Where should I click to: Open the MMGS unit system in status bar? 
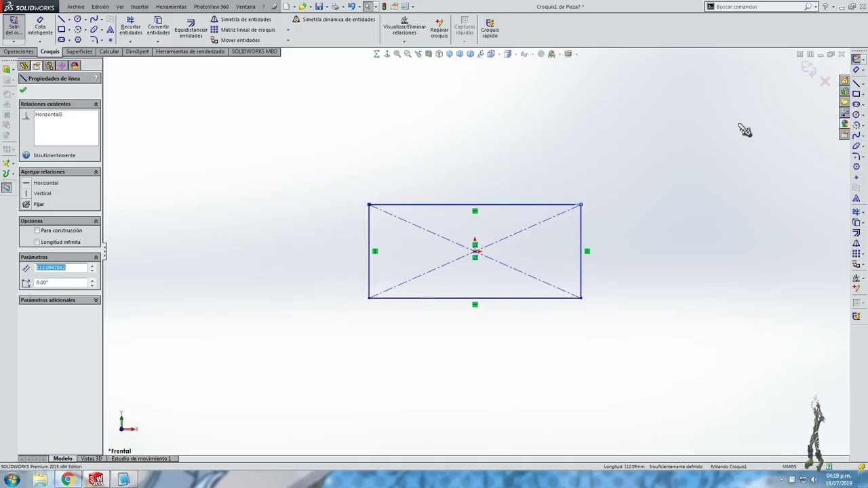pyautogui.click(x=789, y=466)
